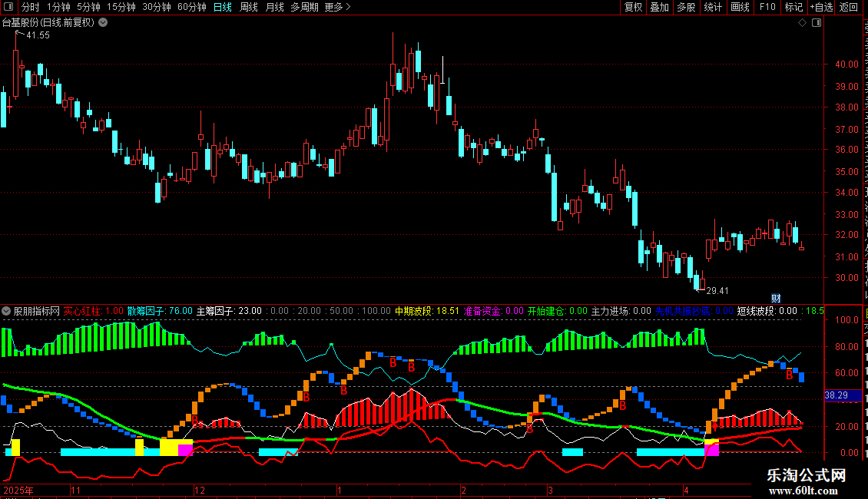Click the diamond icon above the chart
Screen dimensions: 868x499
[x=802, y=23]
